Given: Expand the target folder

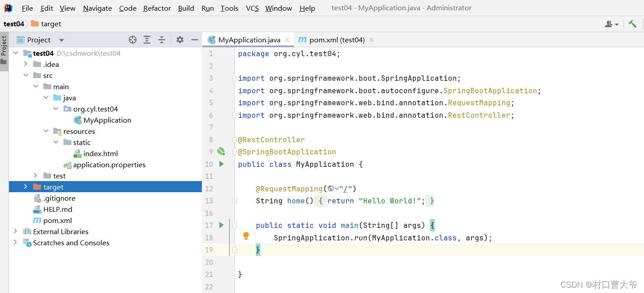Looking at the screenshot, I should click(x=25, y=187).
